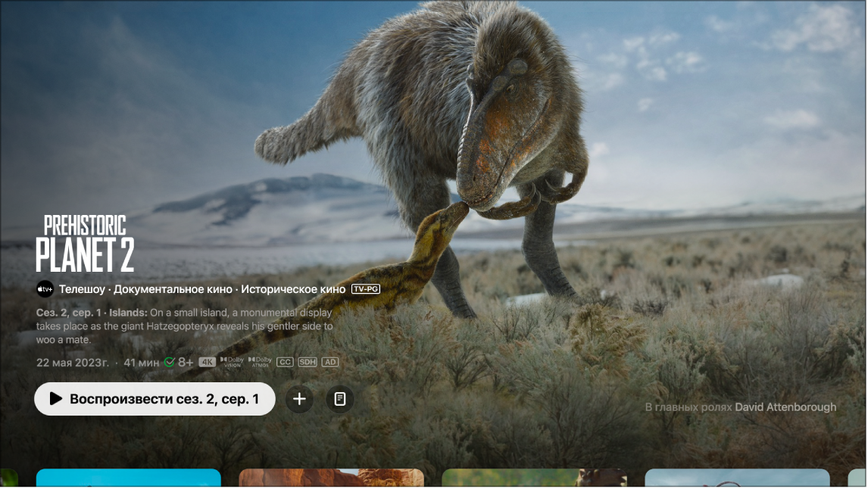Image resolution: width=868 pixels, height=489 pixels.
Task: Click the Dolby Atmos badge
Action: click(261, 363)
